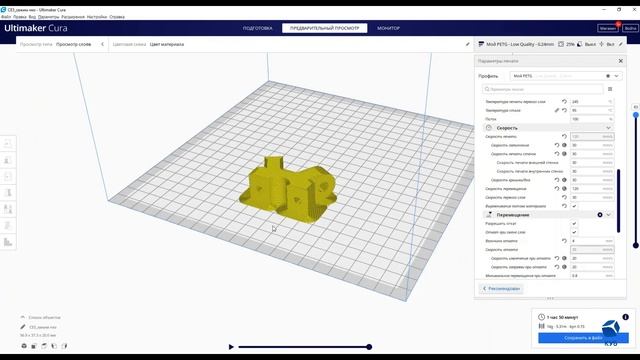Viewport: 640px width, 360px height.
Task: Click the pencil icon on bed temperature row
Action: click(556, 110)
